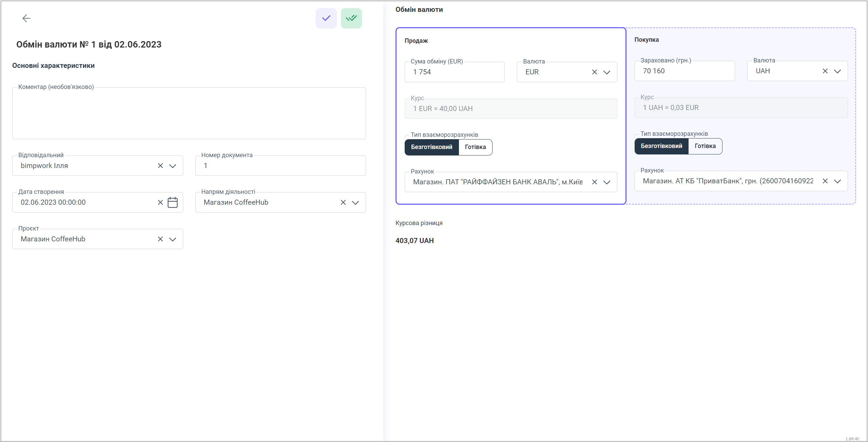Click the Номер документа field
The width and height of the screenshot is (868, 442).
coord(280,166)
